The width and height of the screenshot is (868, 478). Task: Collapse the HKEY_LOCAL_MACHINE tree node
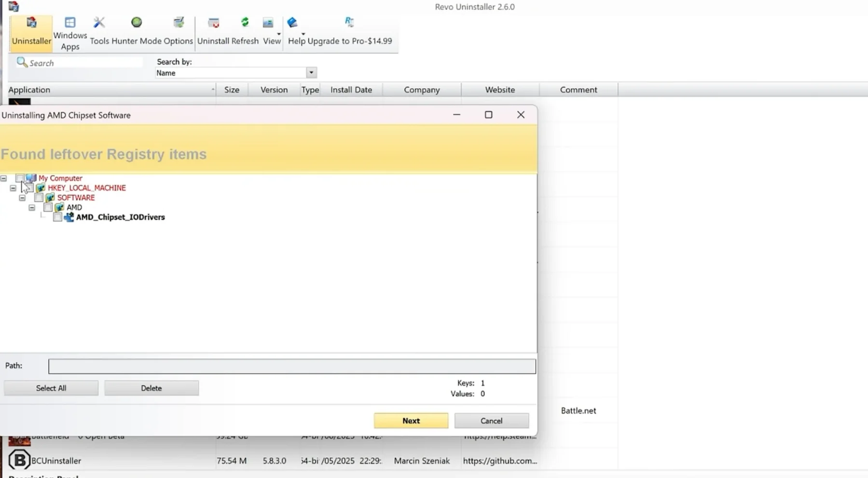pos(13,188)
